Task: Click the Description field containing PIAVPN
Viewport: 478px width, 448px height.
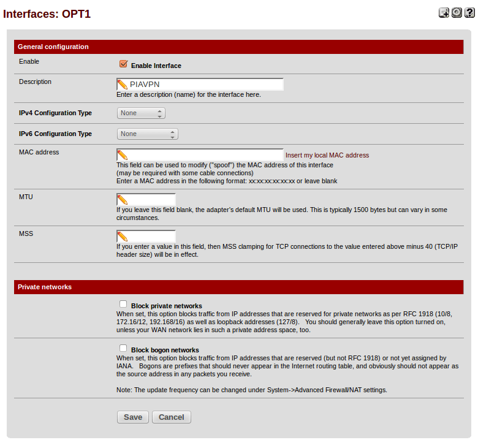Action: coord(200,85)
